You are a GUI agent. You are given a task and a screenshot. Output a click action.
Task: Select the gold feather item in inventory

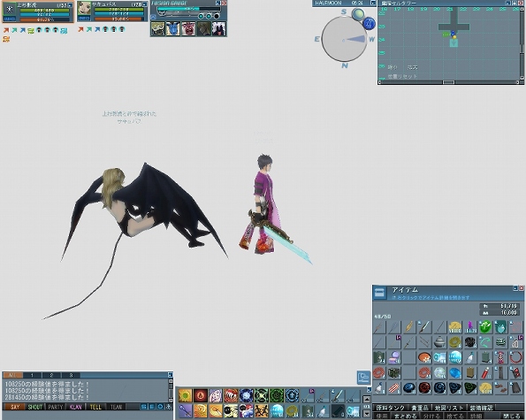point(409,327)
